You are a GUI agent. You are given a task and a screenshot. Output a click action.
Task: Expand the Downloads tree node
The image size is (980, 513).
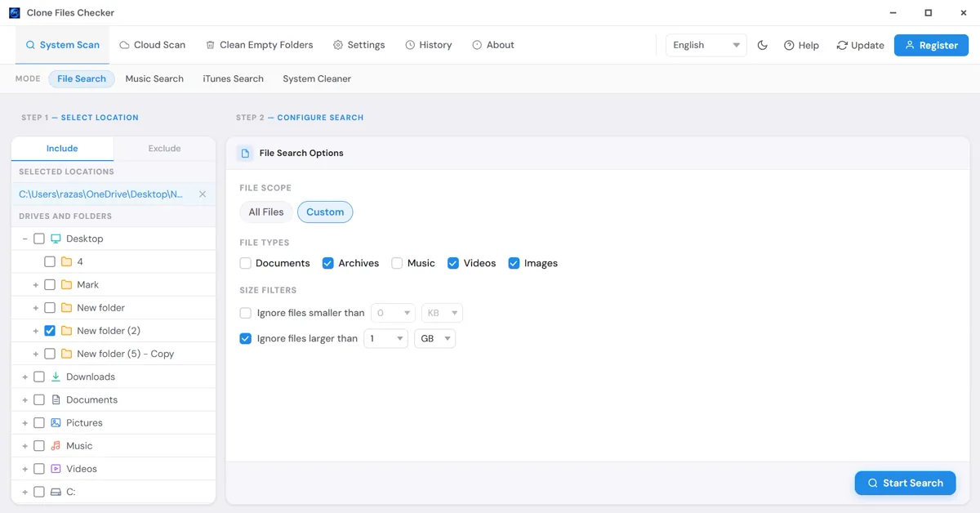coord(25,377)
